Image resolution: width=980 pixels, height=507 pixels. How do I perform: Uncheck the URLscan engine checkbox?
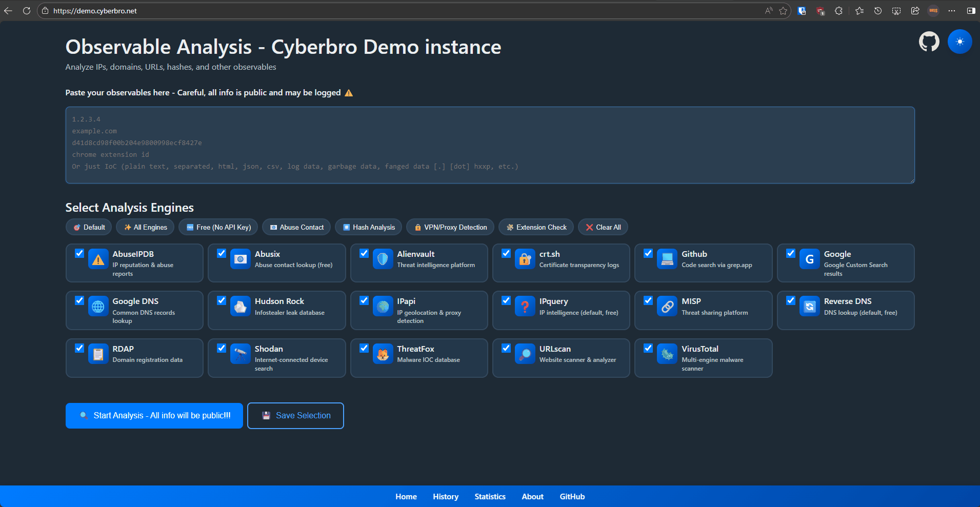pos(506,348)
